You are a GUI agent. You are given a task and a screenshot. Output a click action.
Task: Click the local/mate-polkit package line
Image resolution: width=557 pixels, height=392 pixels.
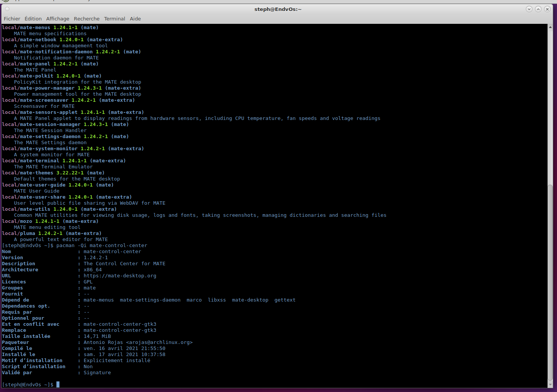pyautogui.click(x=52, y=76)
